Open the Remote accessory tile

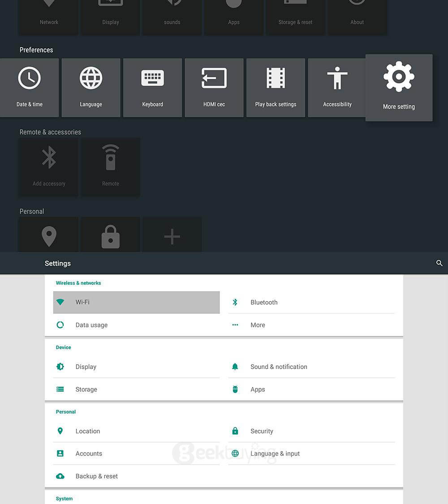point(110,167)
